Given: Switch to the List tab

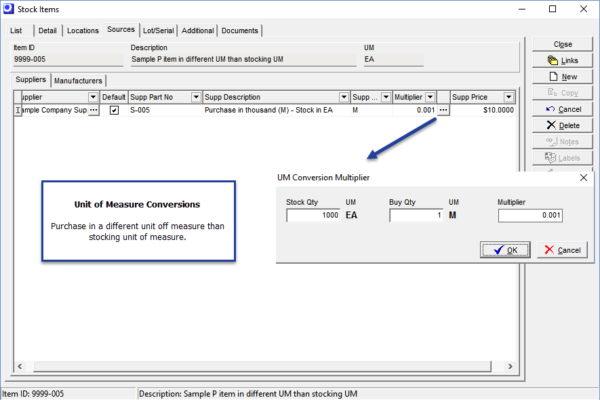Looking at the screenshot, I should click(x=16, y=31).
